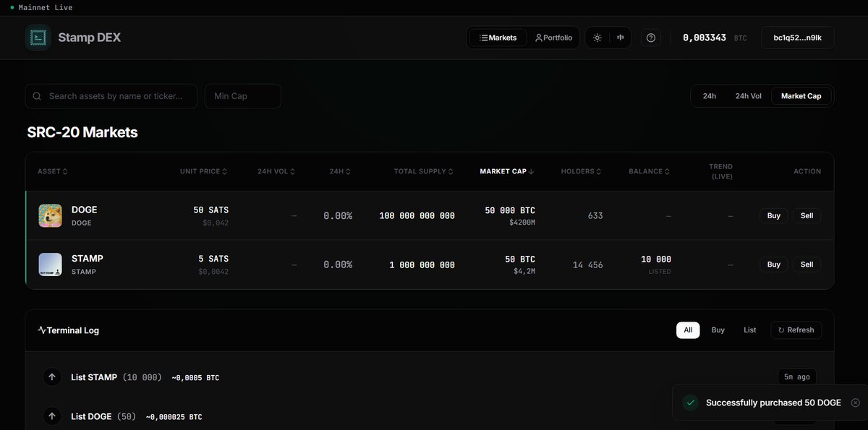Open the Markets tab
This screenshot has height=430, width=868.
point(498,38)
